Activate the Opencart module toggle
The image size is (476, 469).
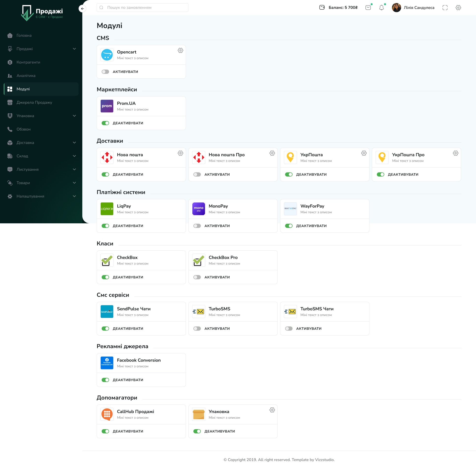(105, 72)
